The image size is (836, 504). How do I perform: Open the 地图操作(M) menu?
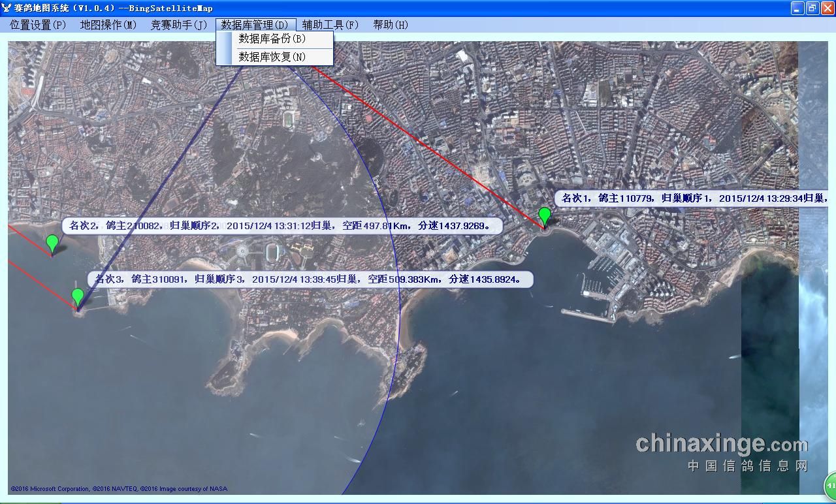[x=108, y=25]
